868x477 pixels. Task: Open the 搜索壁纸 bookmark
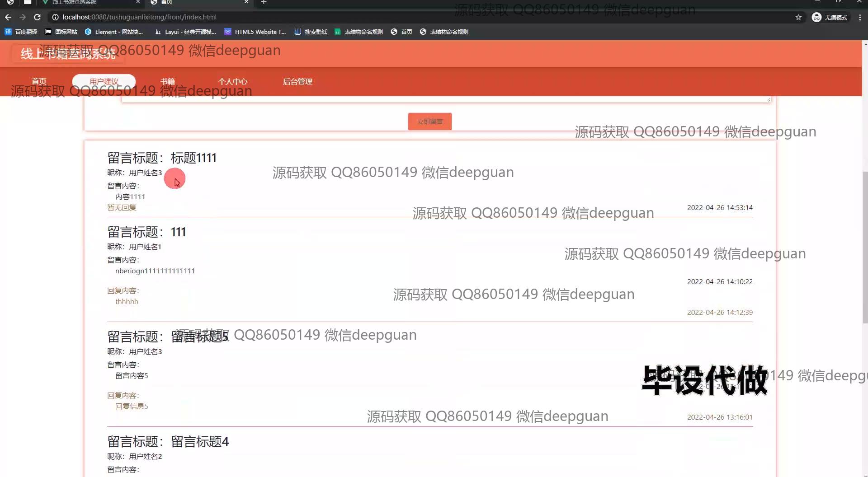[x=311, y=32]
